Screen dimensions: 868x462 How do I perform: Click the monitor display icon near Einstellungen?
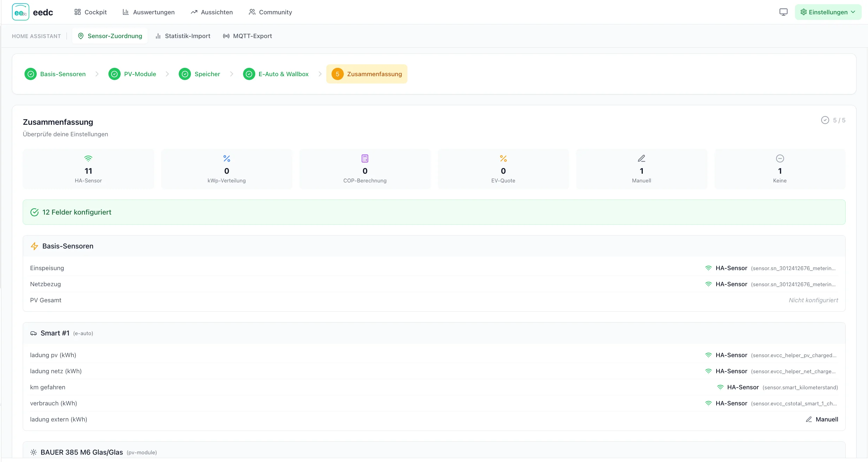[x=783, y=12]
